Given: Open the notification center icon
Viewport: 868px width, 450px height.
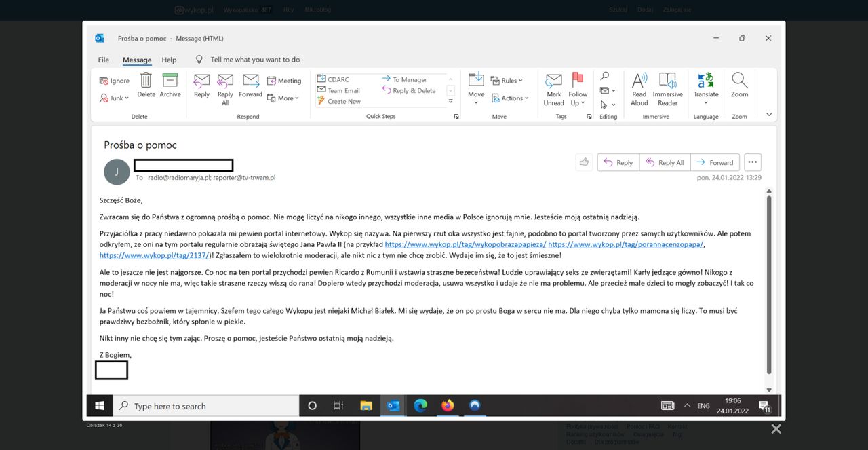Looking at the screenshot, I should pyautogui.click(x=764, y=407).
